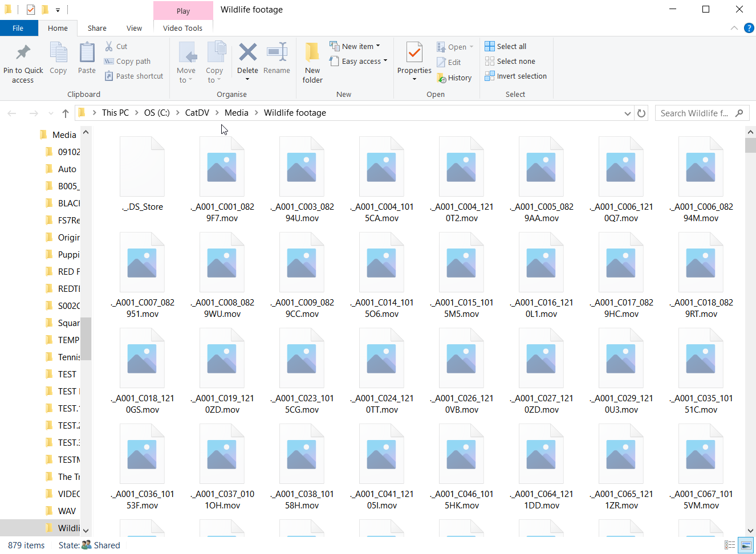
Task: Switch to large icons view button
Action: (746, 545)
